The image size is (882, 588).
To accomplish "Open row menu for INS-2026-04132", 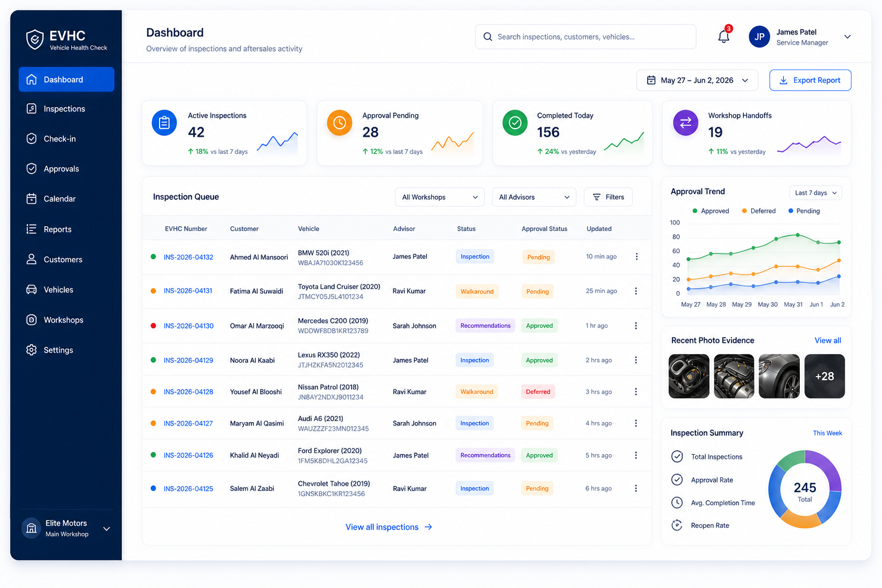I will click(x=636, y=257).
